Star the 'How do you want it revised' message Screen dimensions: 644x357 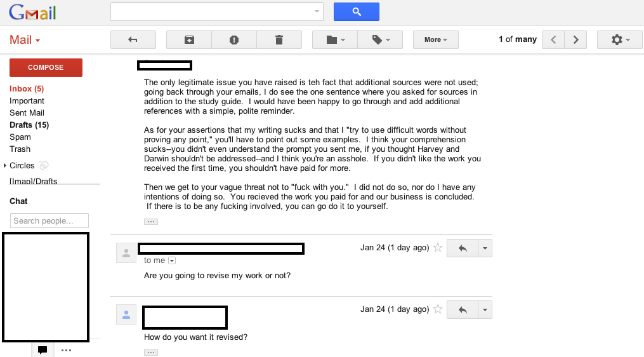tap(438, 309)
